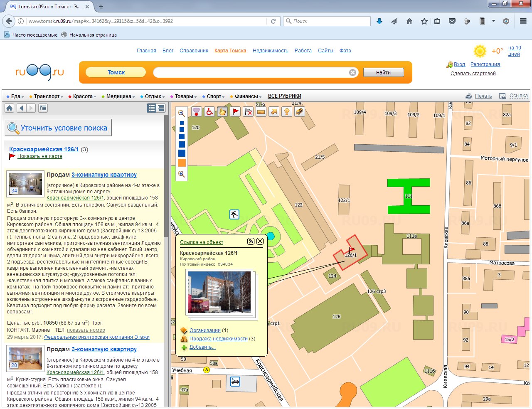Screen dimensions: 532x409
Task: Click the red flag marker tool
Action: pyautogui.click(x=235, y=112)
